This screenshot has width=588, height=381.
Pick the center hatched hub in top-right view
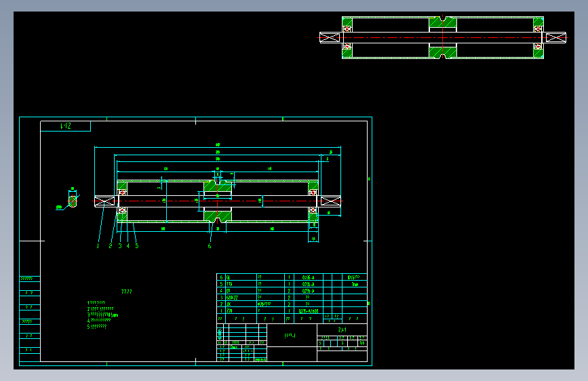(x=442, y=37)
